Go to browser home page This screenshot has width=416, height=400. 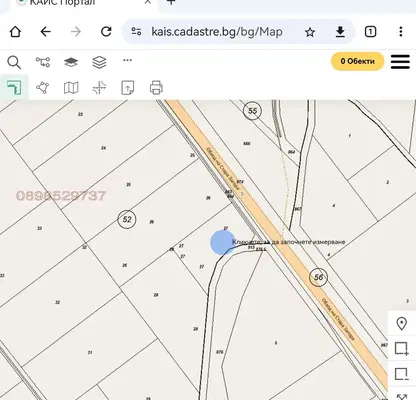click(15, 32)
